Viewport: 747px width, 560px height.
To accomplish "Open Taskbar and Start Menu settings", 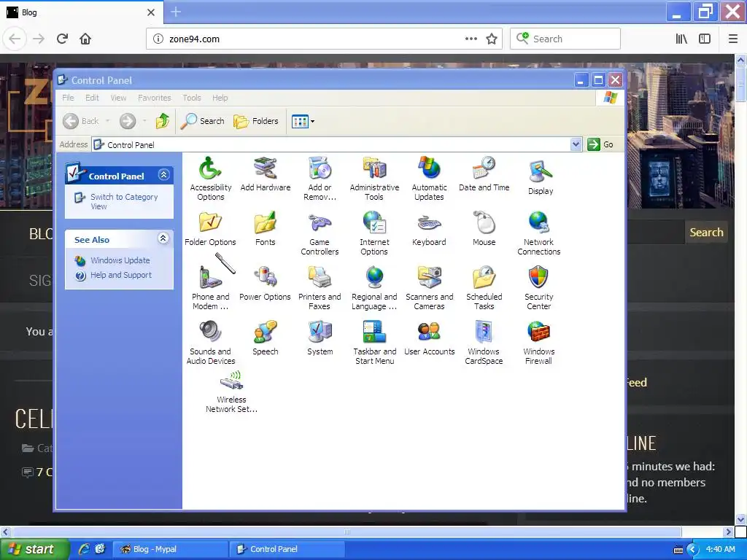I will coord(374,343).
